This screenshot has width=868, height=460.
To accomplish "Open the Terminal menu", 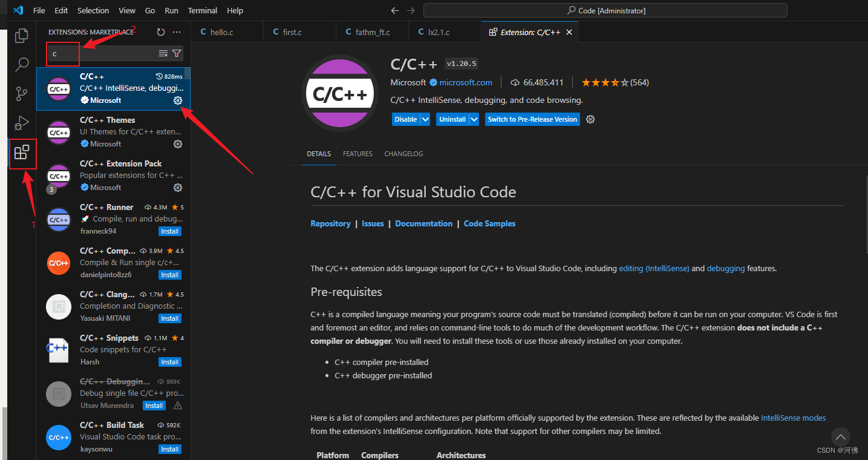I will 203,10.
